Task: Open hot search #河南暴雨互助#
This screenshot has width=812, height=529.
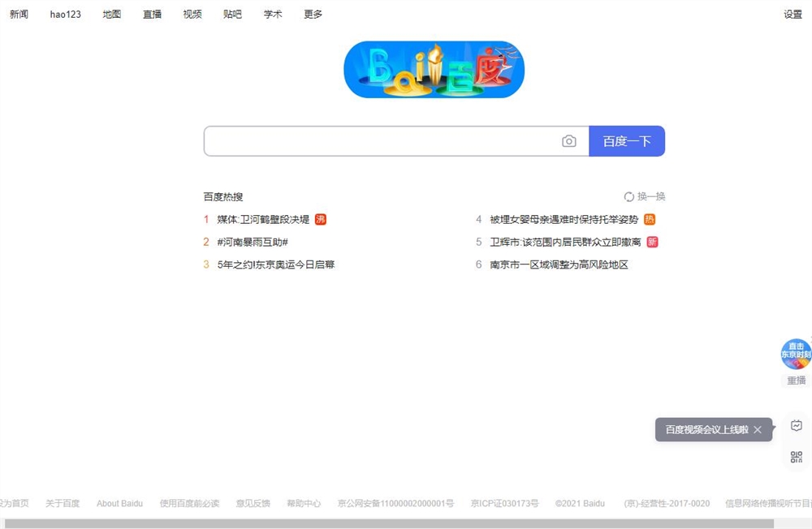Action: tap(253, 242)
